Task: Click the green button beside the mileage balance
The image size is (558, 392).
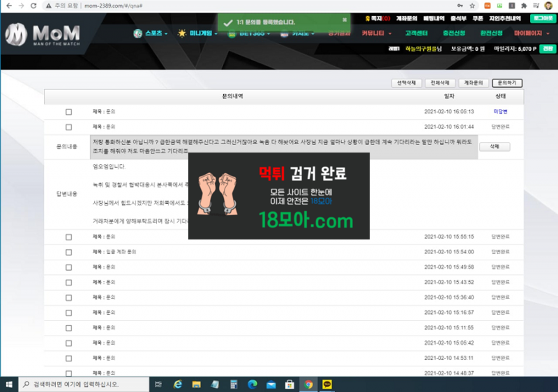Action: point(548,49)
